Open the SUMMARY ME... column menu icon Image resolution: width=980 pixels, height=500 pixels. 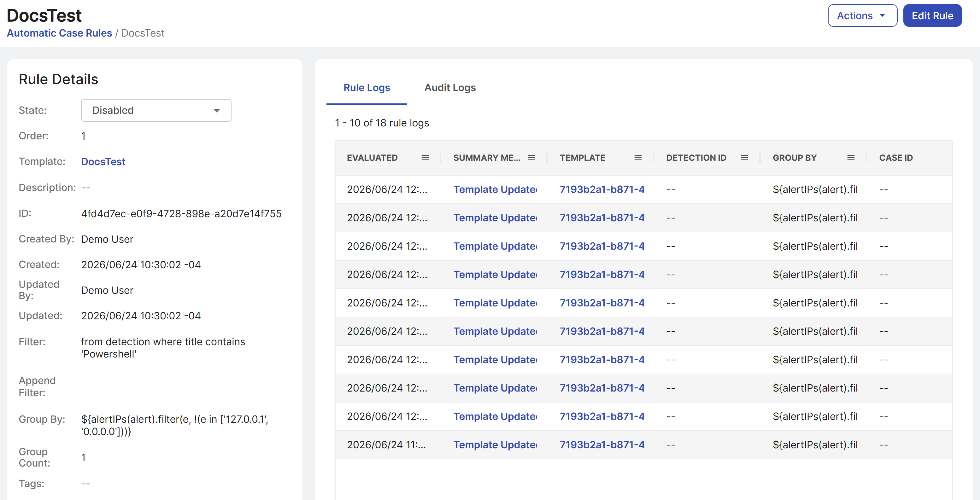pyautogui.click(x=531, y=158)
